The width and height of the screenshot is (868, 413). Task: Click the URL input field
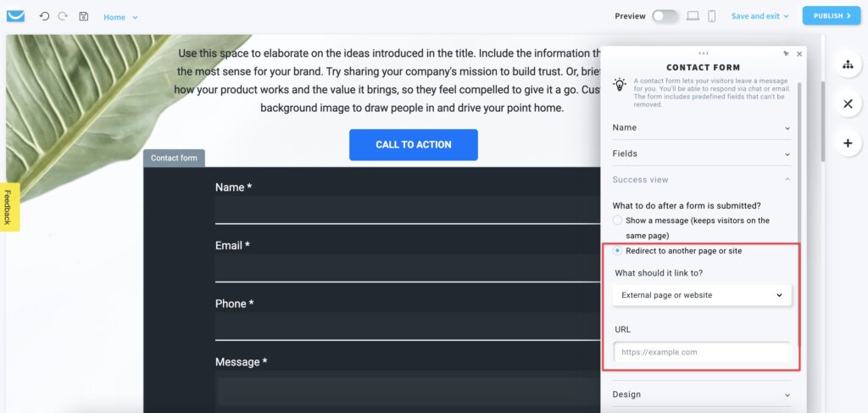[x=701, y=352]
